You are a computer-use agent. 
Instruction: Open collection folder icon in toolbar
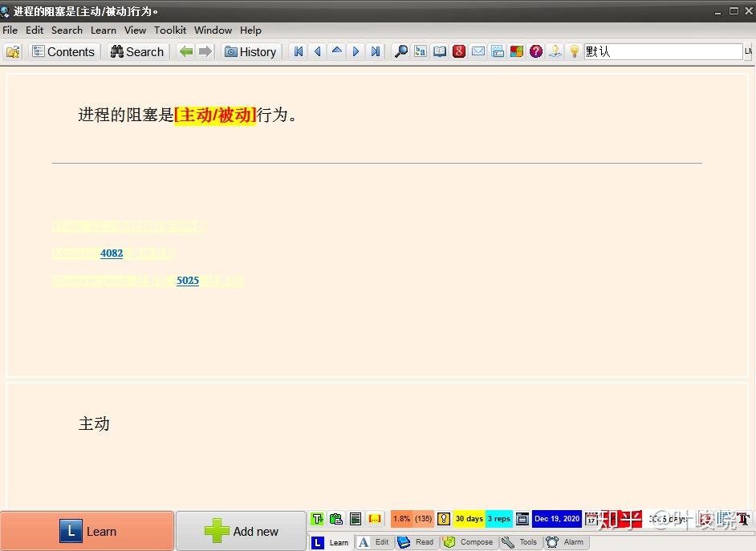(13, 51)
